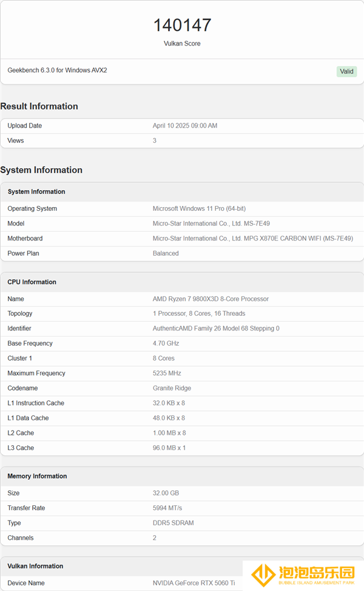364x591 pixels.
Task: Click the L1 Data Cache label
Action: (28, 418)
